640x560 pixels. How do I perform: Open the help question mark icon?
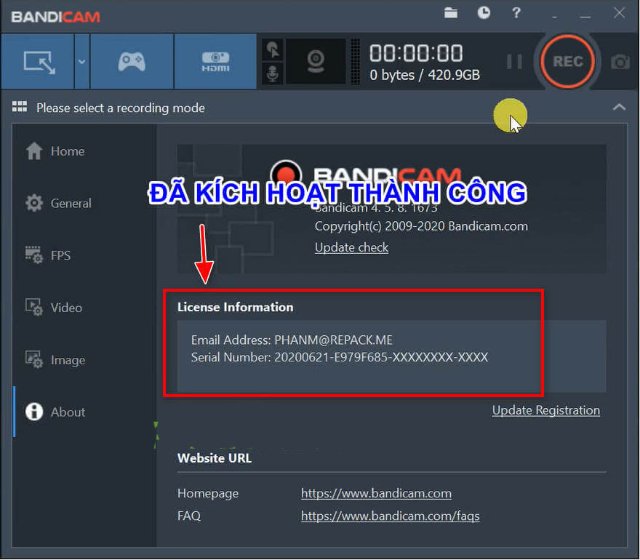[516, 13]
